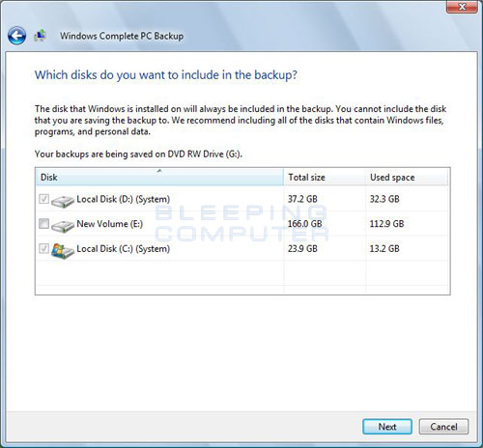Click the 112.9 GB used space cell

coord(386,224)
